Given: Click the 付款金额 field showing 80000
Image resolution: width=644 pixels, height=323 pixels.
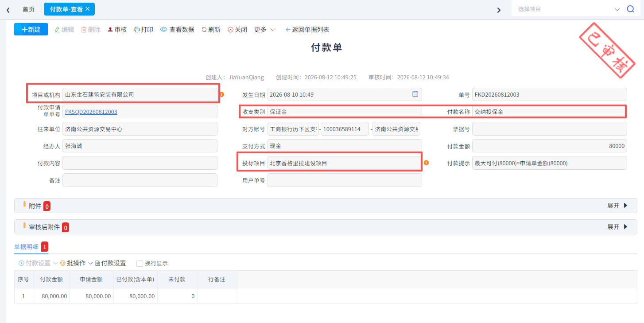Looking at the screenshot, I should (x=550, y=146).
